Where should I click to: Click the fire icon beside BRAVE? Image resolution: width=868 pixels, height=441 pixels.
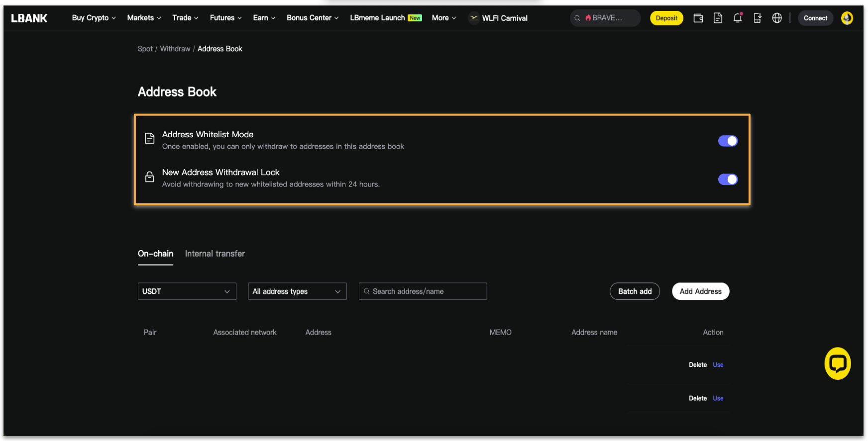tap(588, 18)
